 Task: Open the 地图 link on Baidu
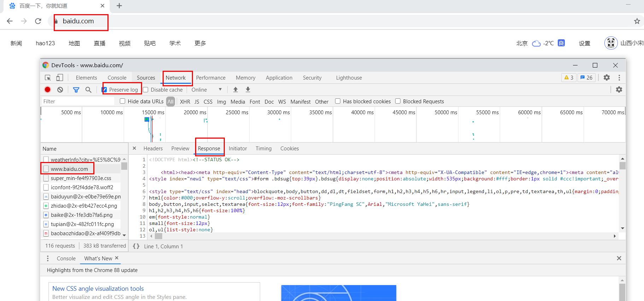pos(74,43)
